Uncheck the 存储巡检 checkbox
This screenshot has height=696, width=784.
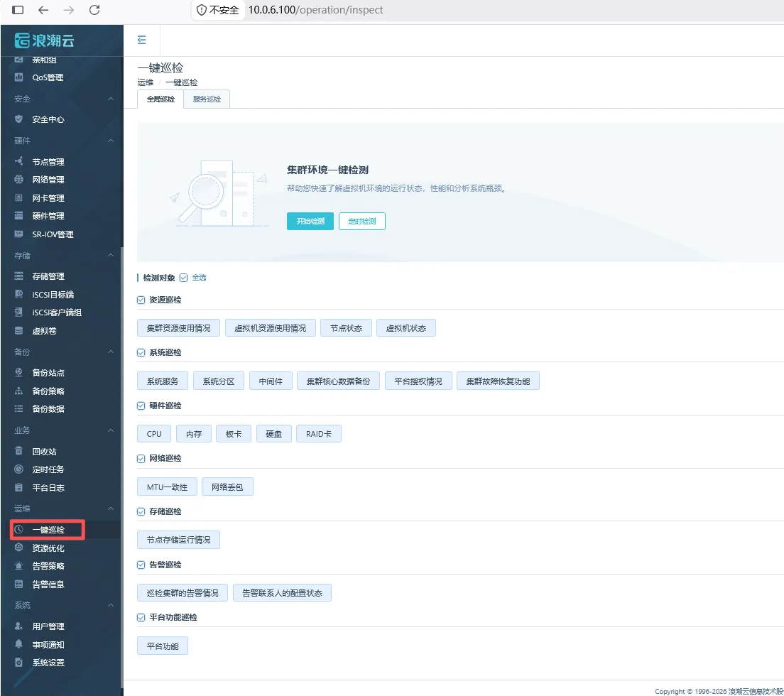141,511
